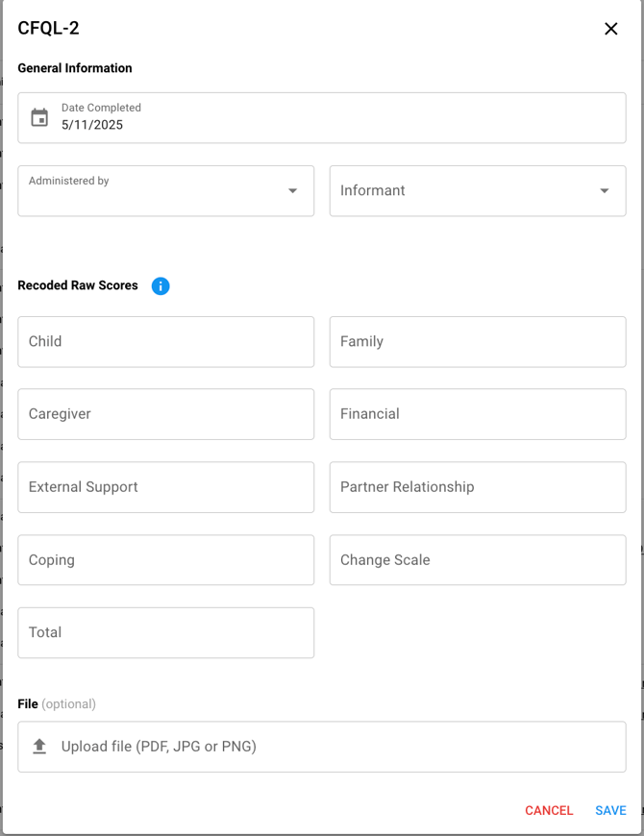Open the Informant dropdown arrow

click(604, 190)
